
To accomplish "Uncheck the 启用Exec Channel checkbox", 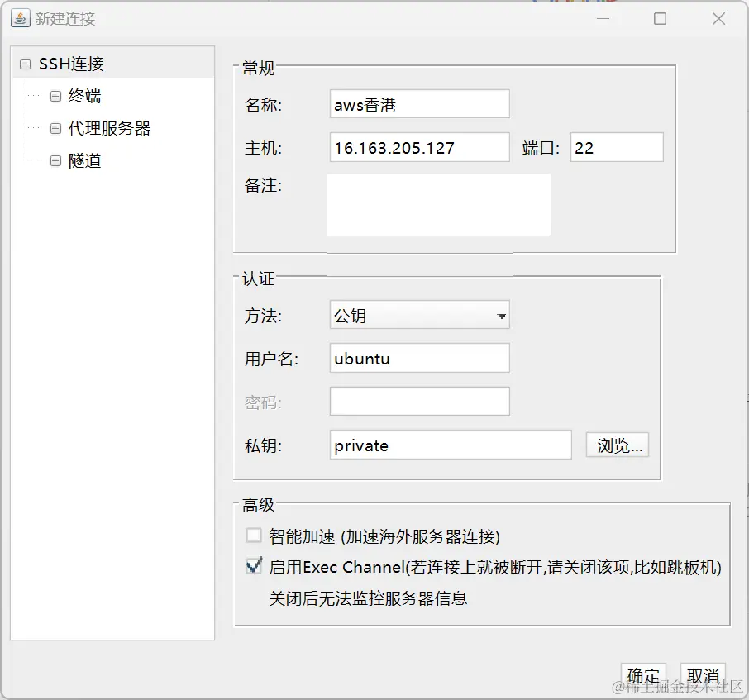I will coord(254,566).
